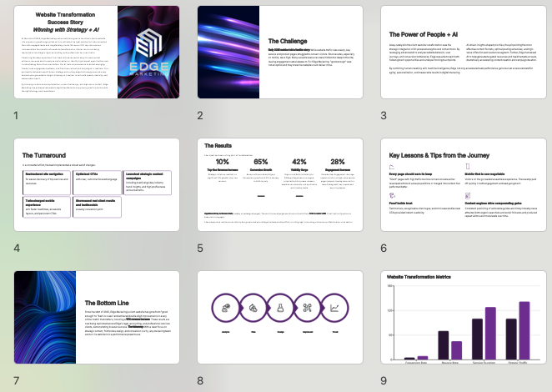Click the Plan icon in slide 8's second circle
This screenshot has width=552, height=392.
coord(253,308)
